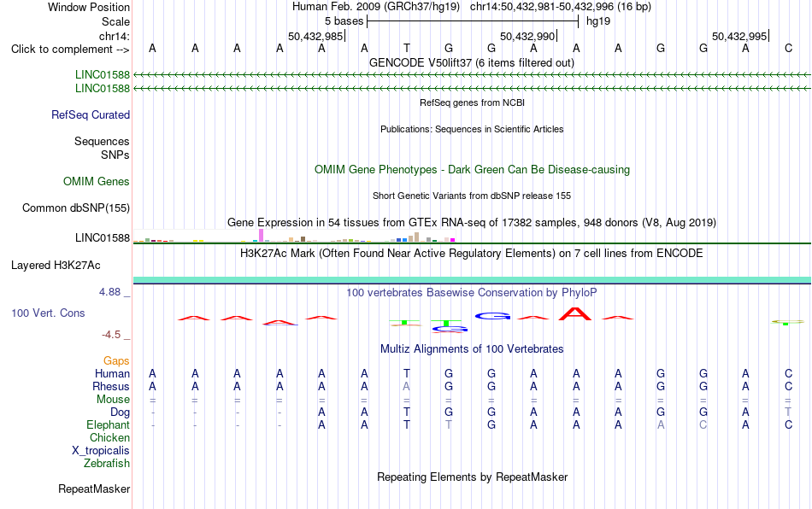Click Repeating Elements by RepeatMasker title
The height and width of the screenshot is (509, 812).
click(472, 477)
